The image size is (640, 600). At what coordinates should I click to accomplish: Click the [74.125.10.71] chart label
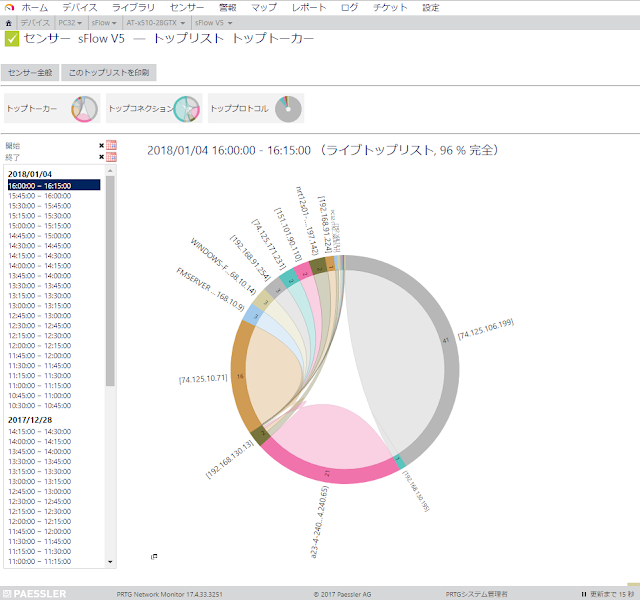203,379
